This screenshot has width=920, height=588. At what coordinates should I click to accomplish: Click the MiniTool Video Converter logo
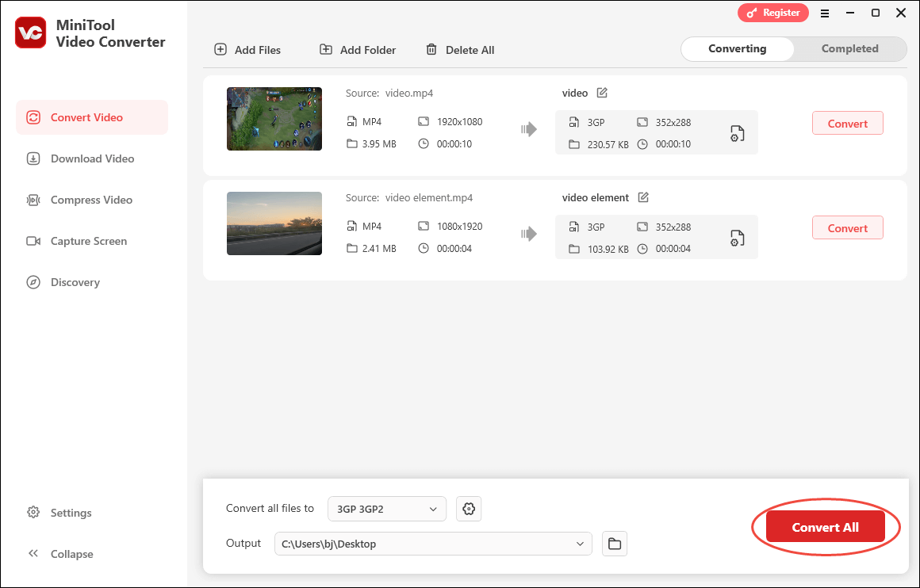(x=30, y=32)
